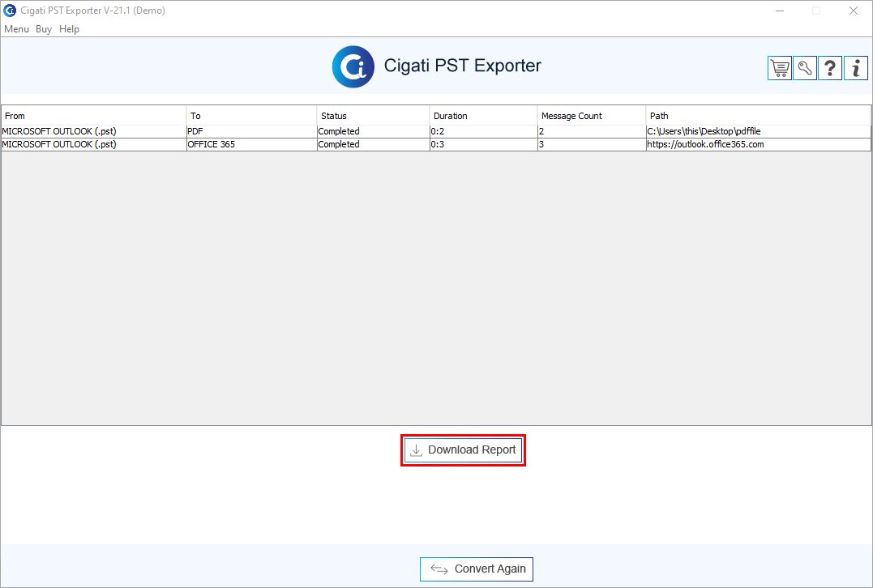
Task: Minimize the Cigati PST Exporter window
Action: 780,11
